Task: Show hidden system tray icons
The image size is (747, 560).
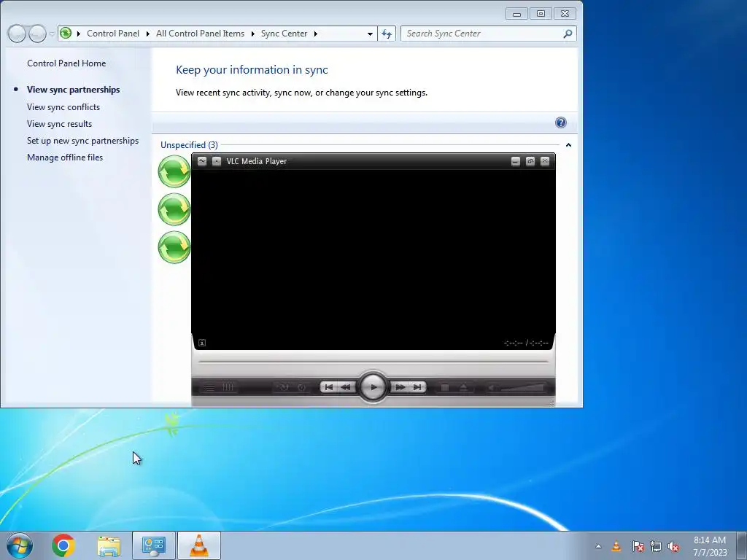Action: [x=598, y=546]
